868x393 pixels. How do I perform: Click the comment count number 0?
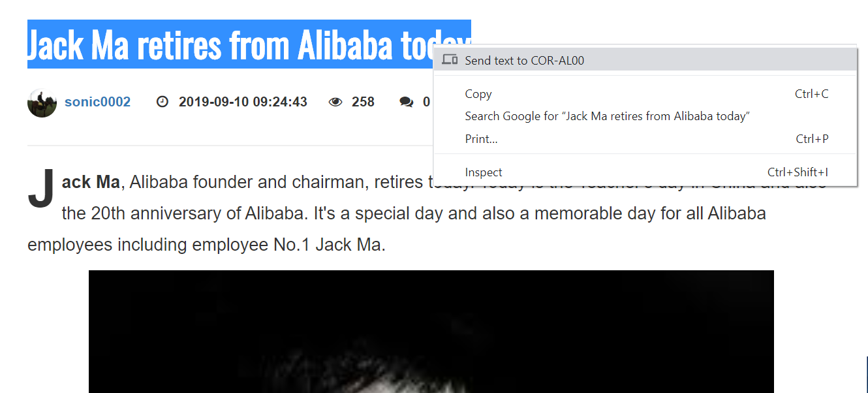click(426, 102)
